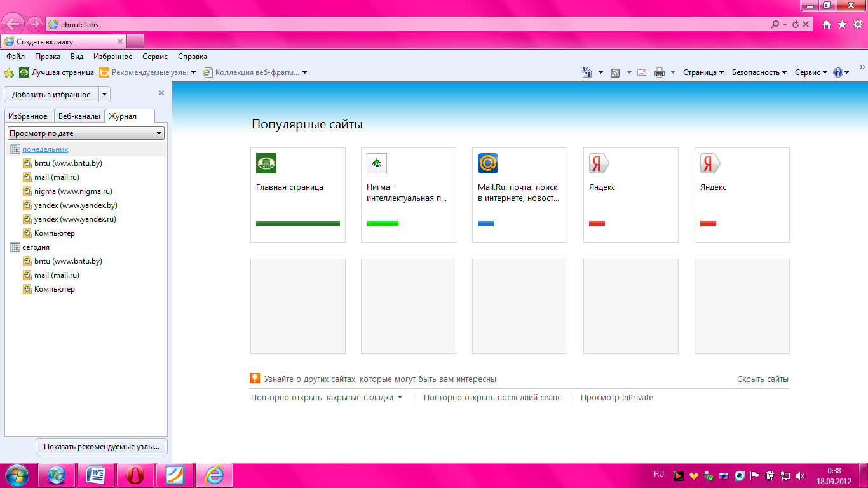Open the Справка menu
Viewport: 868px width, 488px height.
click(x=193, y=57)
